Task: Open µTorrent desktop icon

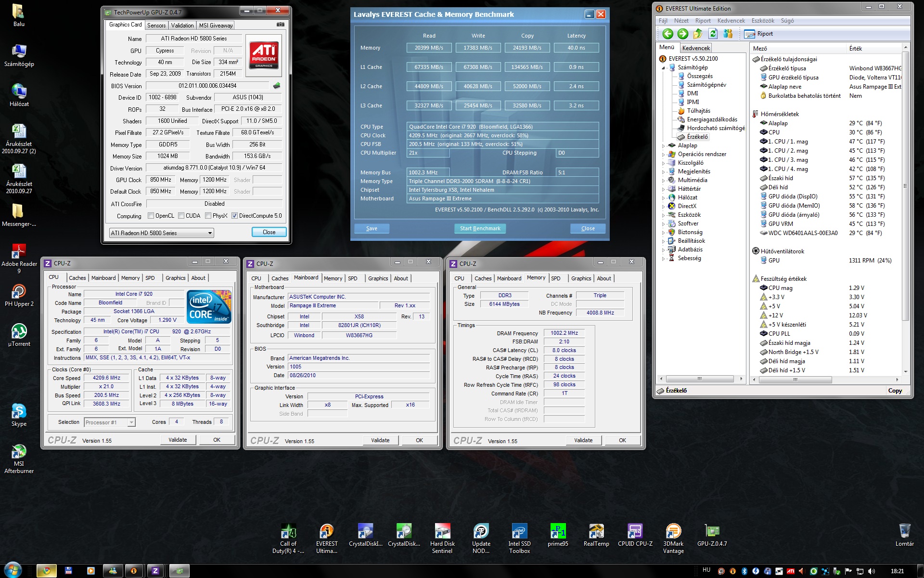Action: 19,335
